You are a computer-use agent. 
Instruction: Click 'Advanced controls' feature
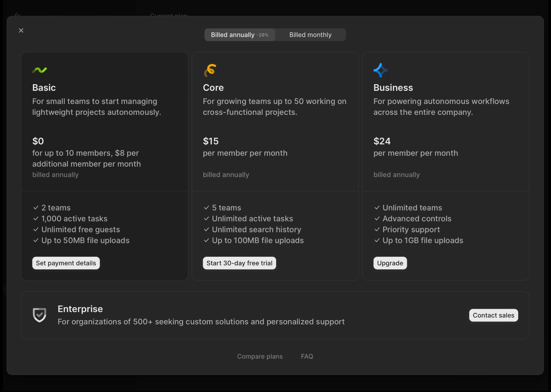pos(417,219)
